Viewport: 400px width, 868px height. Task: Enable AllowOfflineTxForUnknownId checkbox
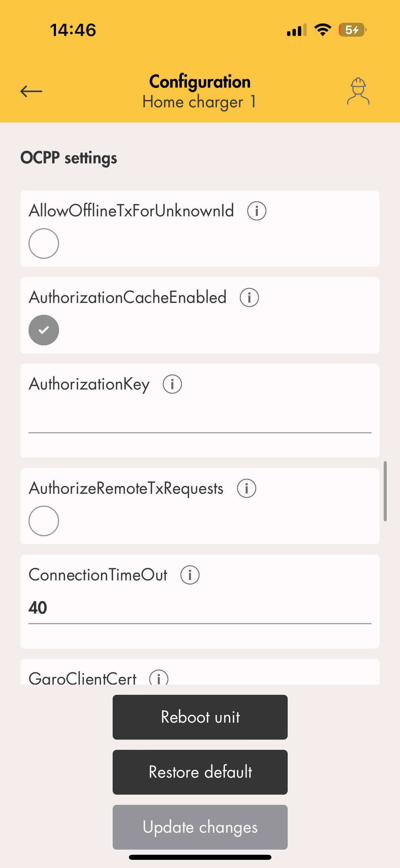[x=44, y=243]
